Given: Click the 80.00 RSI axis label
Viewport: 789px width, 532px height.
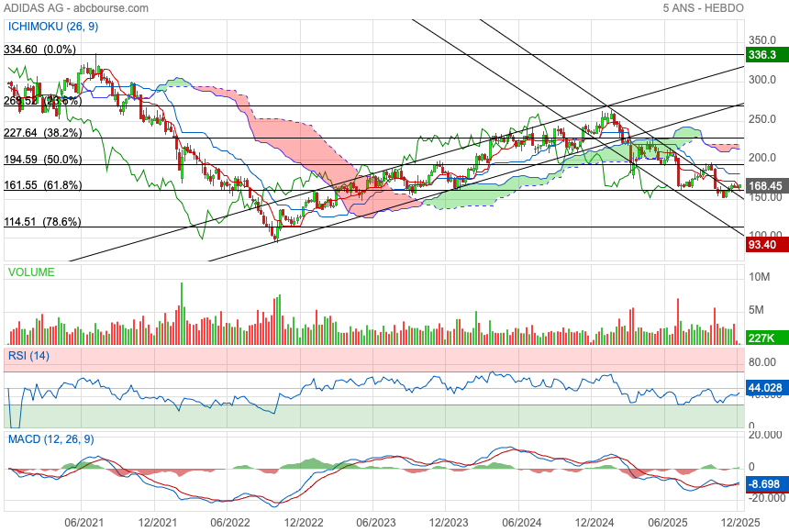Looking at the screenshot, I should click(x=762, y=362).
